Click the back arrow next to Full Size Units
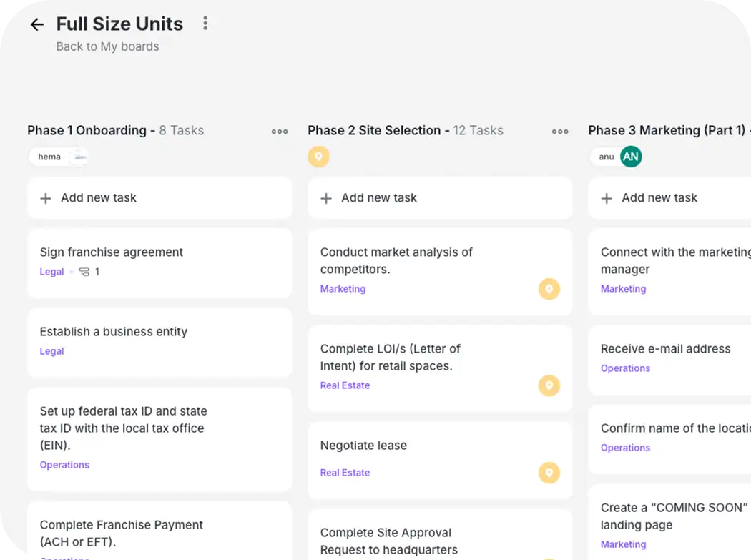Viewport: 751px width, 560px height. tap(37, 24)
